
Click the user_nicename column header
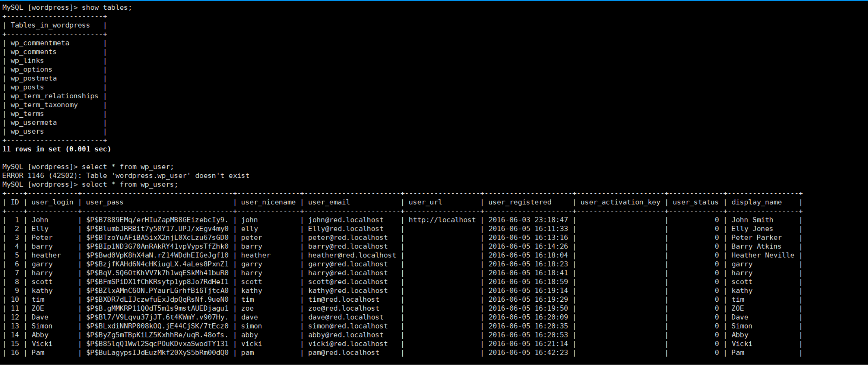(268, 202)
